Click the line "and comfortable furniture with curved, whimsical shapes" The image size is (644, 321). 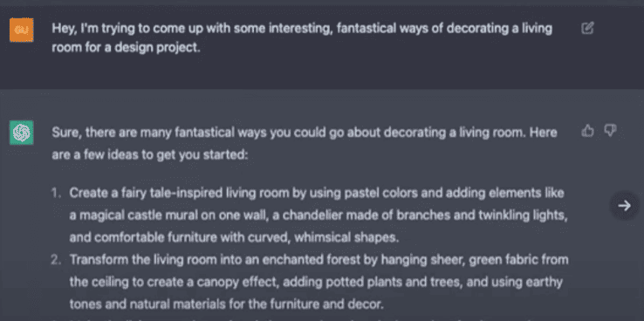click(x=234, y=237)
